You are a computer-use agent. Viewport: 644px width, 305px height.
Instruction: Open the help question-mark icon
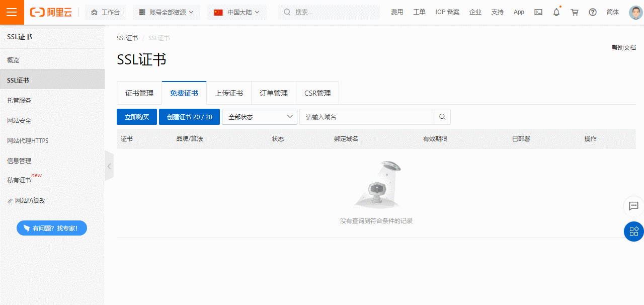(593, 12)
